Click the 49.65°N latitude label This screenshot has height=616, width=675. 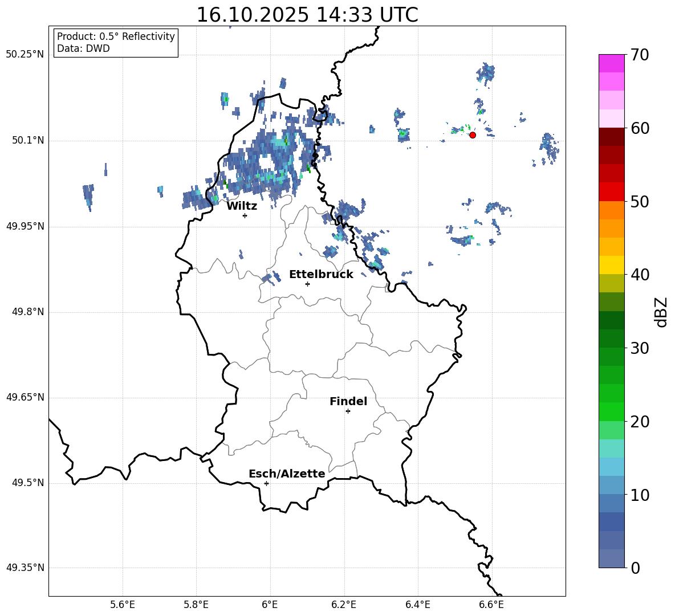(25, 397)
